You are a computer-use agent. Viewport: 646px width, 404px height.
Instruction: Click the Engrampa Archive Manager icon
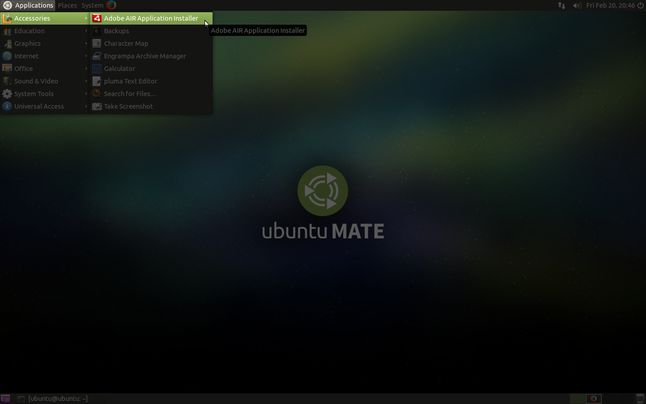(96, 56)
